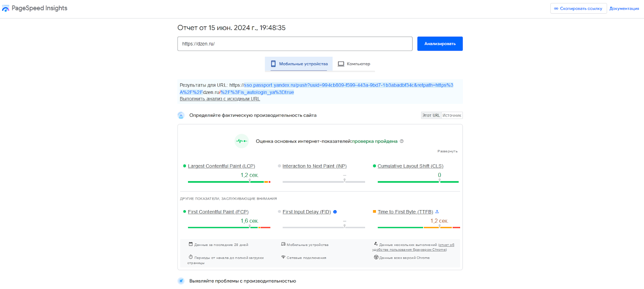644x289 pixels.
Task: Click the help icon beside проверка пройдена
Action: click(402, 141)
